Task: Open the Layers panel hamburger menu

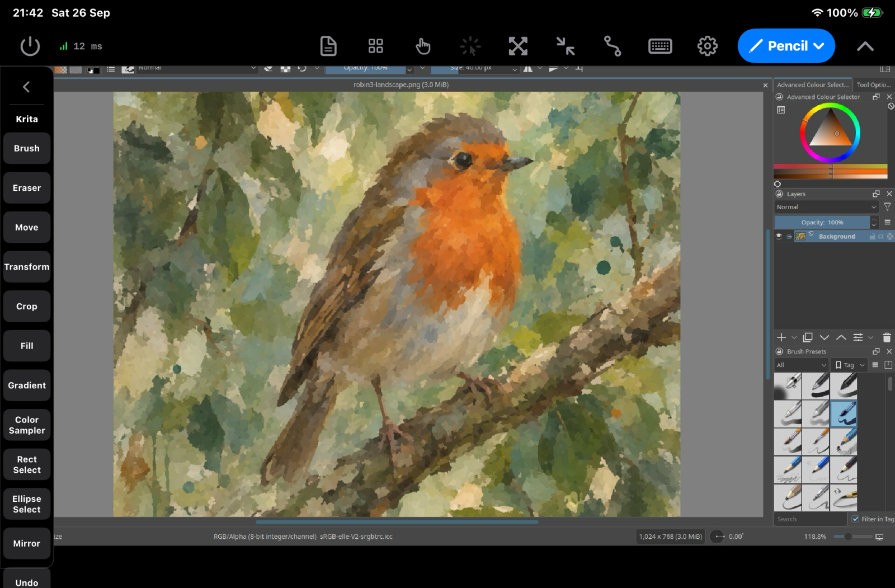Action: (x=887, y=222)
